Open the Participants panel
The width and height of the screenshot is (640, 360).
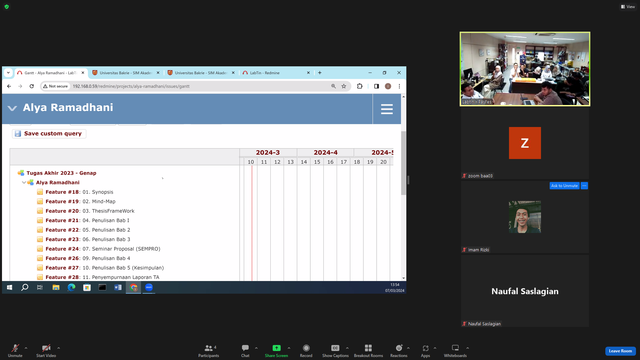pos(209,350)
